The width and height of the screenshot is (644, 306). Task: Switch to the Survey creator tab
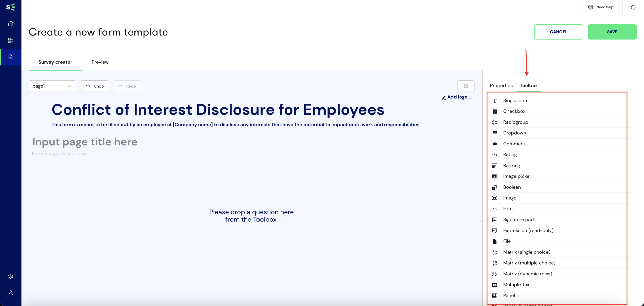(x=55, y=62)
